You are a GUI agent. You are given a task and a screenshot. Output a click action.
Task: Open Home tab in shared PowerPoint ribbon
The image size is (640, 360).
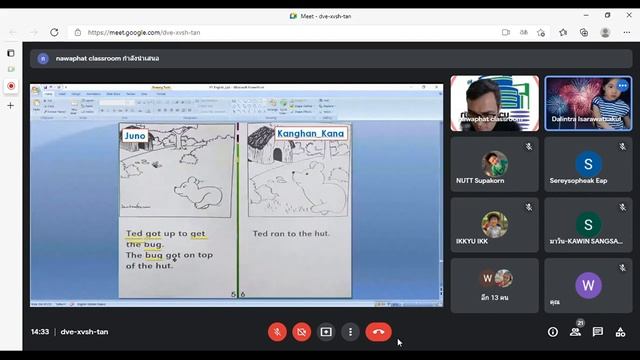[49, 94]
